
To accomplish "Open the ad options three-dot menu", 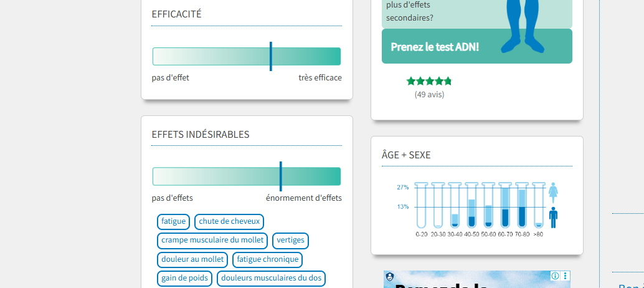I will 566,276.
